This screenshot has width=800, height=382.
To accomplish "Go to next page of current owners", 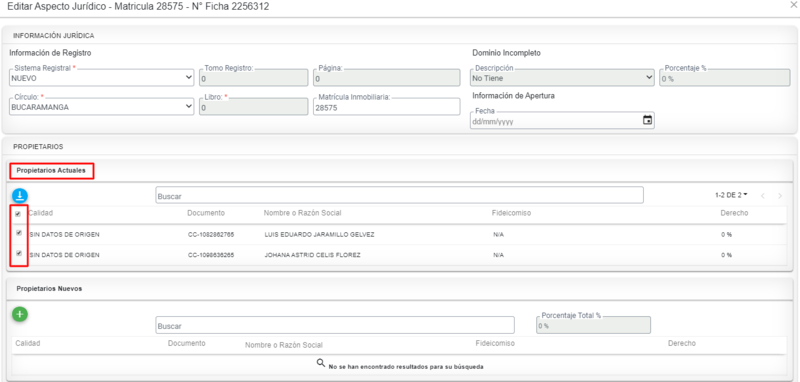I will (x=780, y=196).
